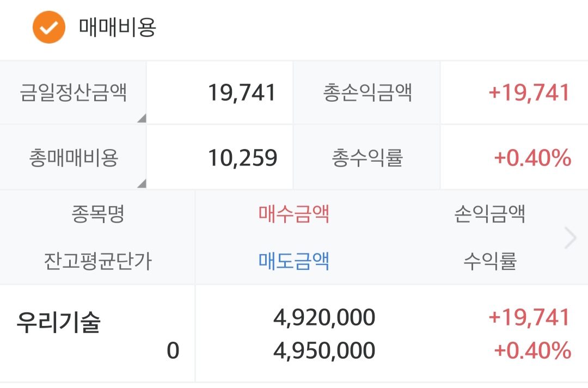The height and width of the screenshot is (388, 588).
Task: Expand the 총매매비용 corner triangle
Action: [x=141, y=183]
